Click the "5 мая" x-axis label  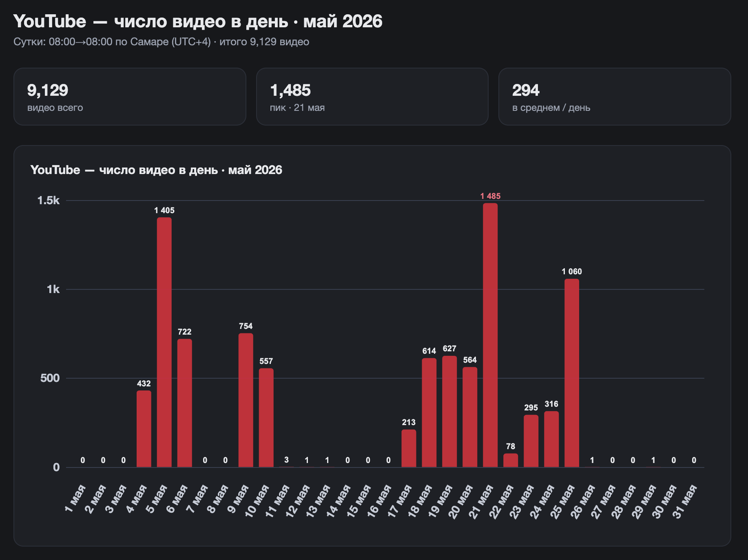click(x=157, y=498)
